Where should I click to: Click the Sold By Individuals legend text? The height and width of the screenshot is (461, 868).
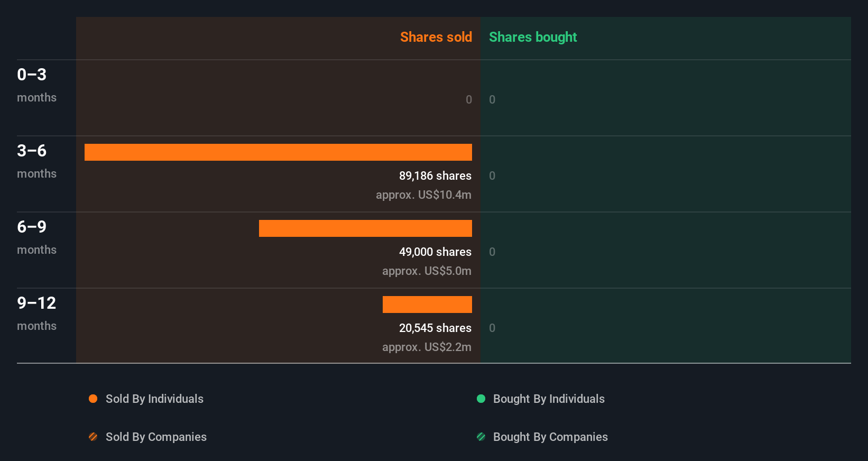pyautogui.click(x=154, y=399)
